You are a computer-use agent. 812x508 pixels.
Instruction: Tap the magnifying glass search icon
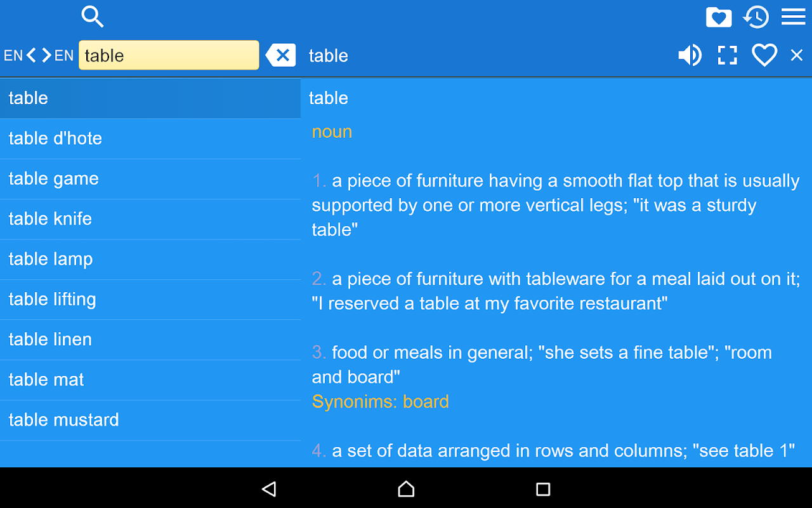[93, 17]
